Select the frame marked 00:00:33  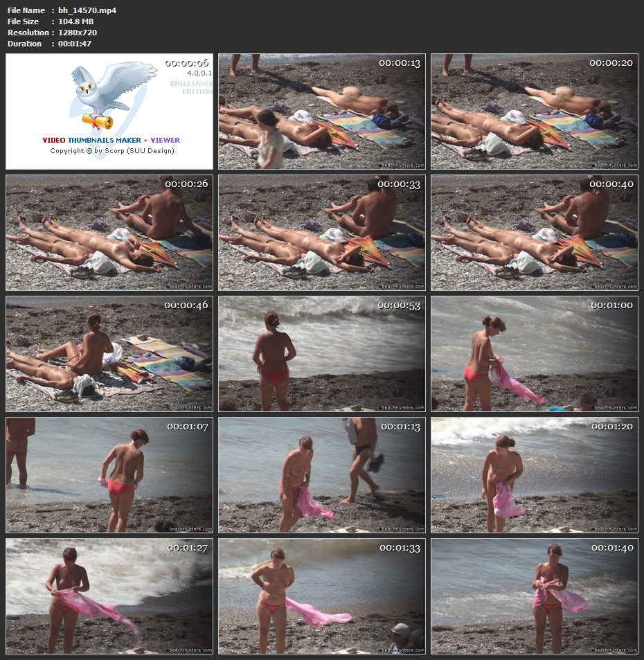click(x=322, y=233)
